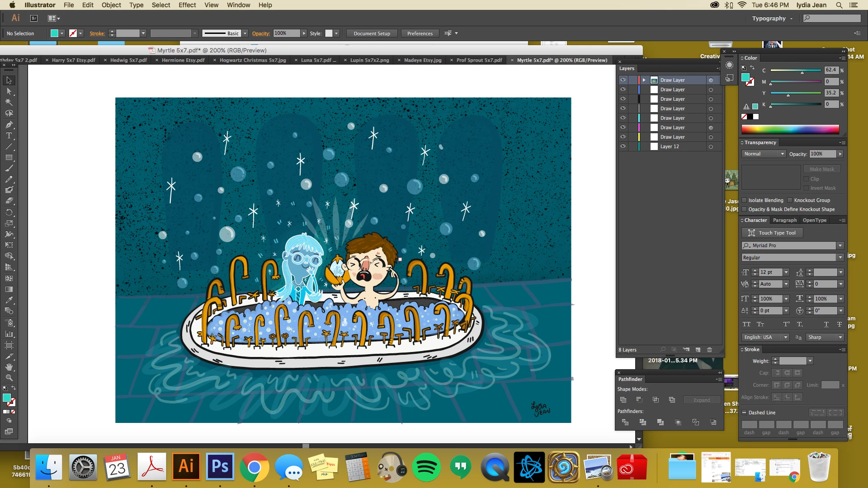Open the Effect menu

tap(187, 5)
